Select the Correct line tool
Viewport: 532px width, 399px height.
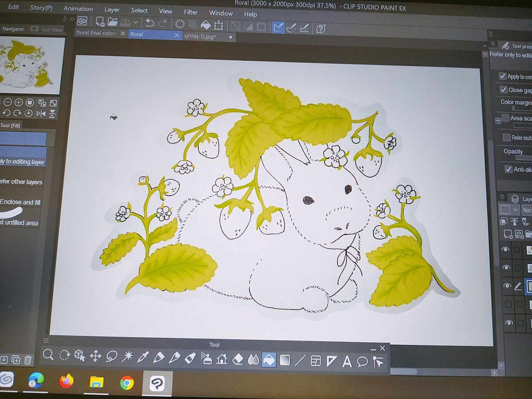(378, 362)
